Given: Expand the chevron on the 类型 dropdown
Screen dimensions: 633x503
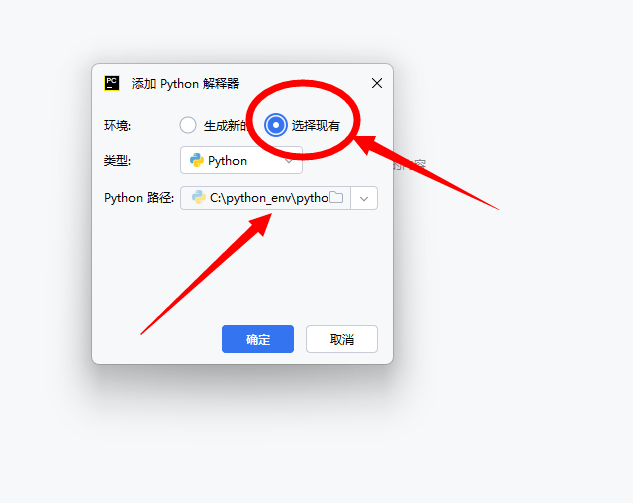Looking at the screenshot, I should [x=289, y=161].
